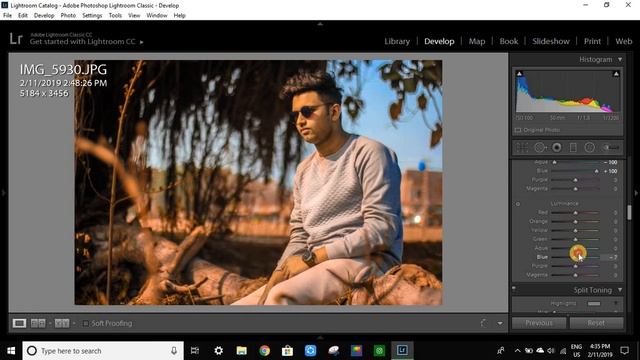Open Task View on the taskbar

click(x=195, y=351)
